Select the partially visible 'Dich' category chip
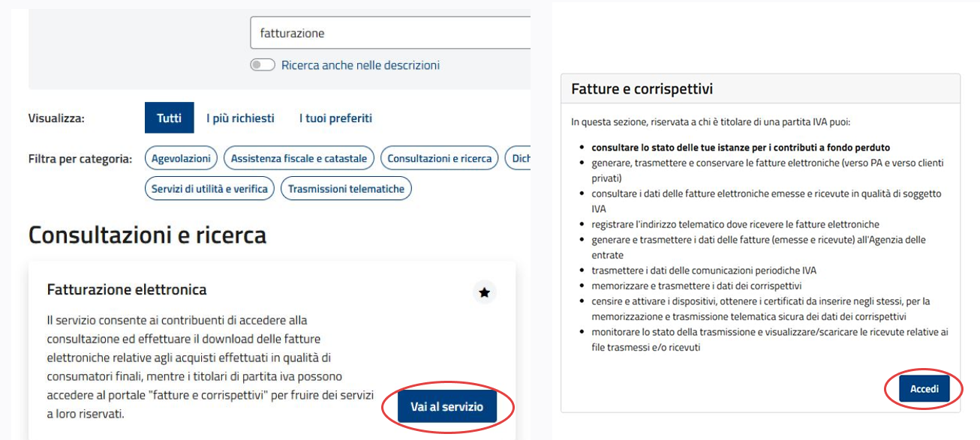980x440 pixels. click(519, 158)
